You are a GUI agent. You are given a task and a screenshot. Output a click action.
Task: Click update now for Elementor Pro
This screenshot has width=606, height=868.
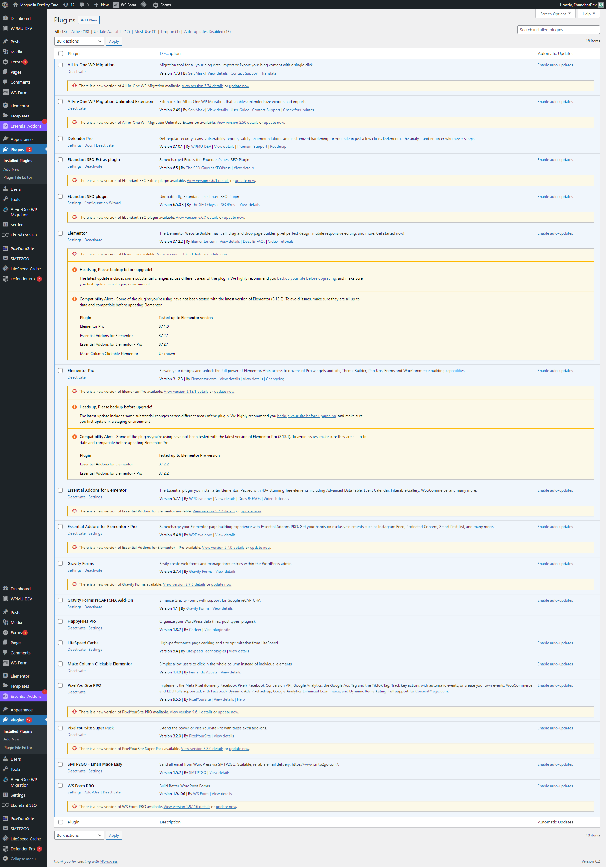click(224, 392)
